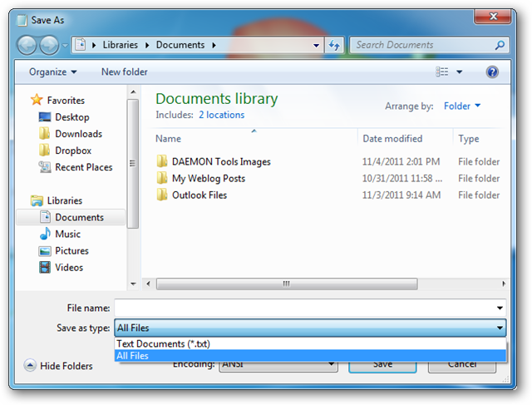Click the My Weblog Posts folder icon

point(162,178)
